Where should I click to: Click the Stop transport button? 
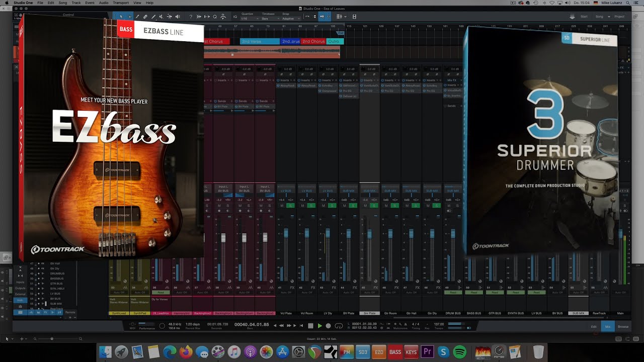coord(310,326)
